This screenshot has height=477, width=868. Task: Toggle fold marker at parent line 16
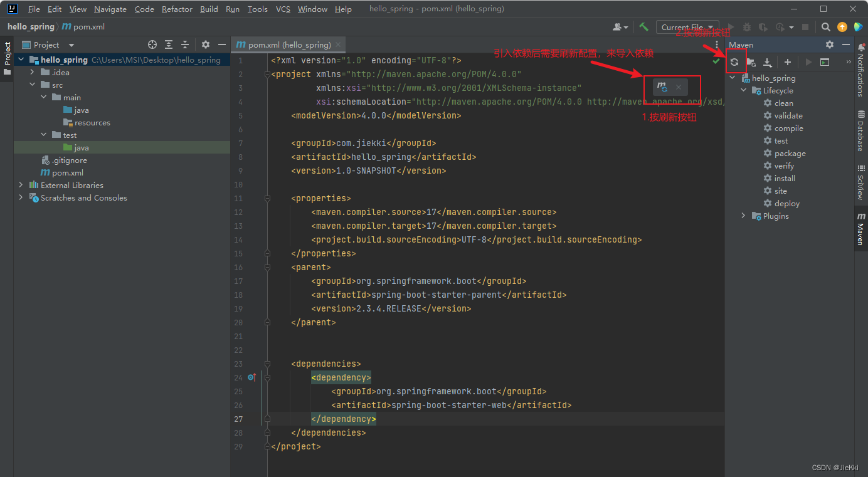267,267
